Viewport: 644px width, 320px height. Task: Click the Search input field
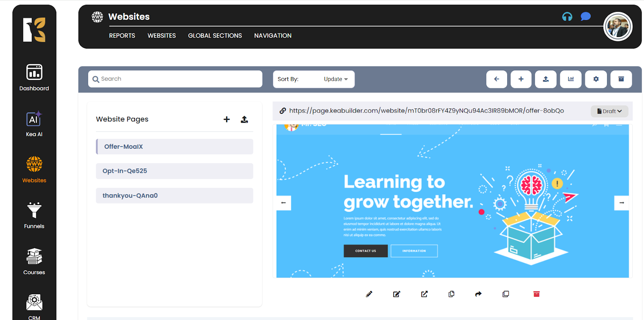[x=175, y=79]
